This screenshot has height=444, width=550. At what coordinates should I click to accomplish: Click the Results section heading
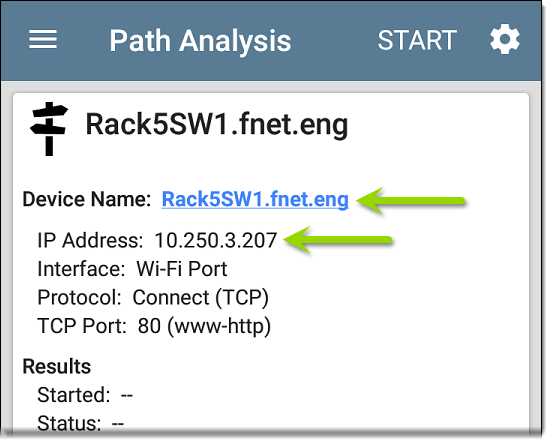[x=57, y=366]
